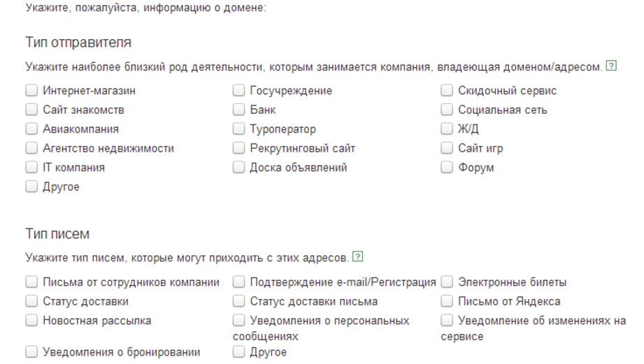Check the Банк option
The image size is (644, 364).
239,110
